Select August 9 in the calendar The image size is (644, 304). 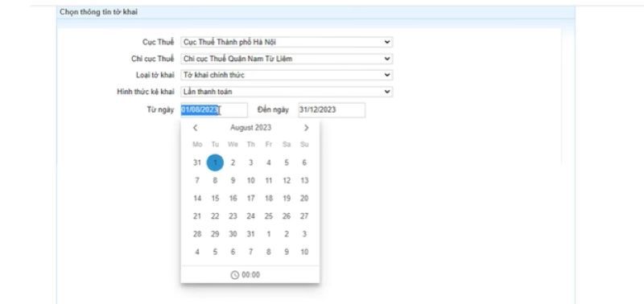tap(233, 180)
